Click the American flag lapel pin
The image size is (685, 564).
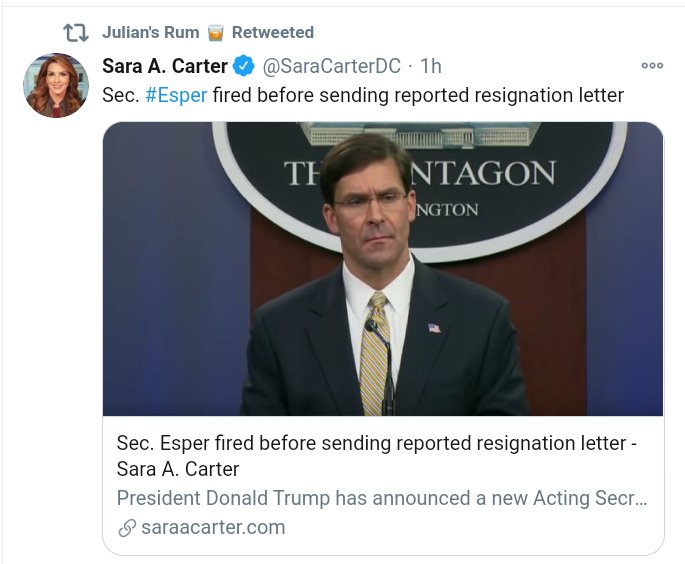[433, 327]
